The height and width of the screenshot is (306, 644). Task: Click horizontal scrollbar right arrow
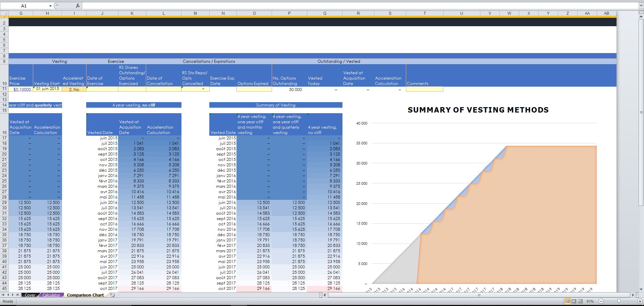pyautogui.click(x=633, y=295)
